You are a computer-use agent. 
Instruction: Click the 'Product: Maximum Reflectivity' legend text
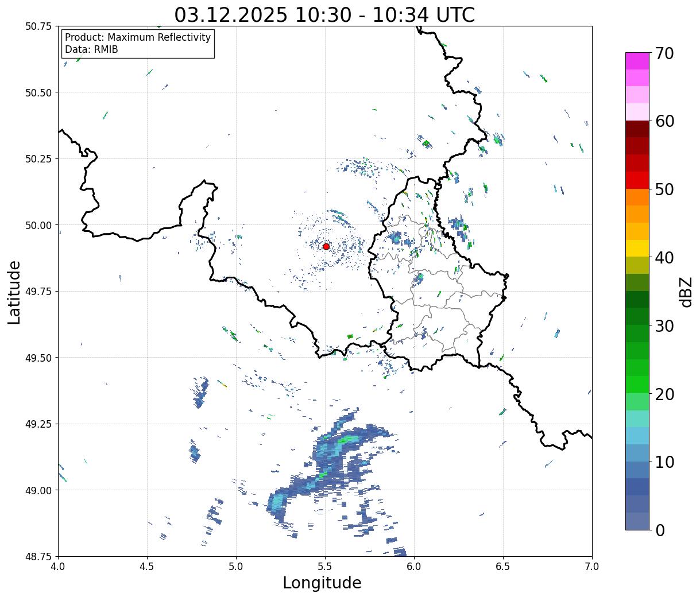coord(138,37)
